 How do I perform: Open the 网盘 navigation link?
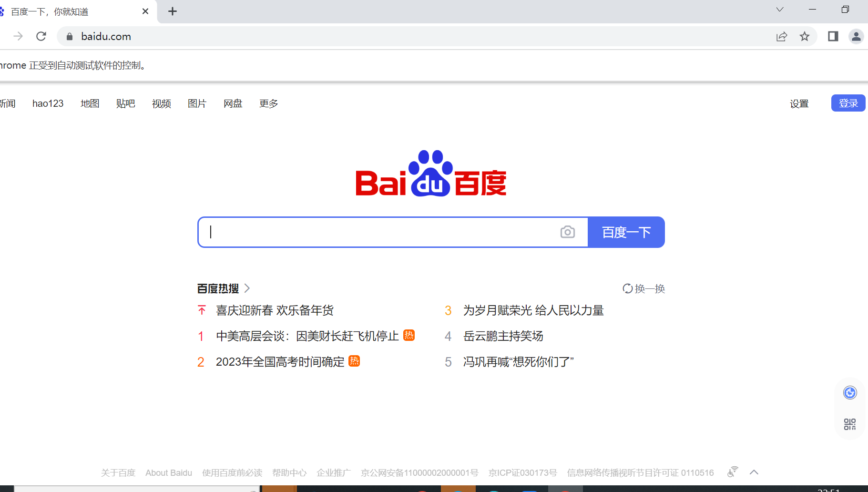tap(233, 103)
